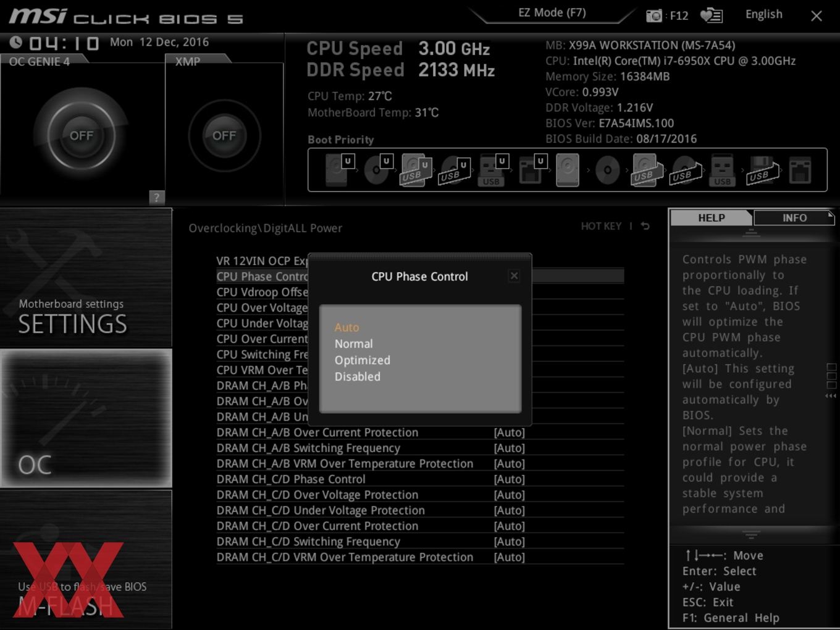Click the help panel scroll-up handle
This screenshot has height=630, width=840.
point(751,233)
